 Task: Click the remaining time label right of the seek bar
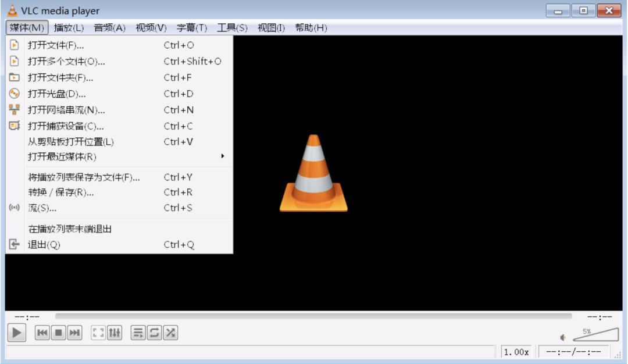coord(600,317)
